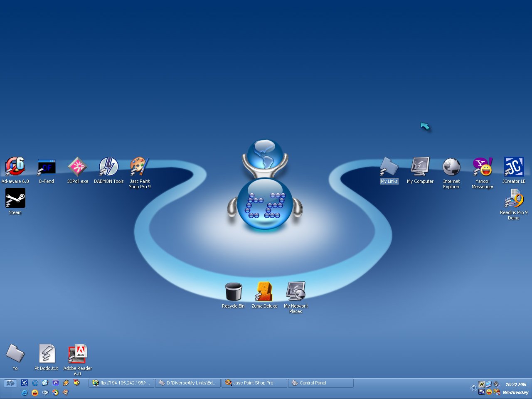Viewport: 532px width, 399px height.
Task: Open Jasc Paint Shop Pro 9 shortcut
Action: [x=140, y=167]
